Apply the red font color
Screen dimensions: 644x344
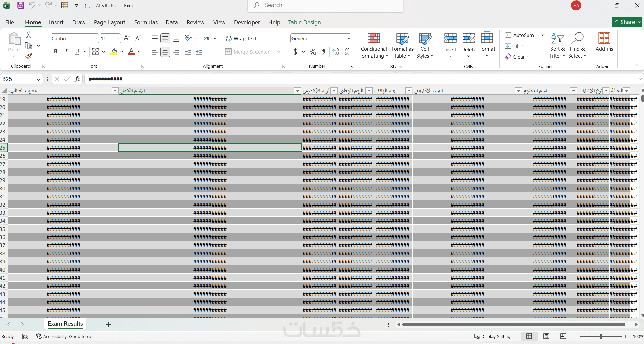click(x=131, y=52)
